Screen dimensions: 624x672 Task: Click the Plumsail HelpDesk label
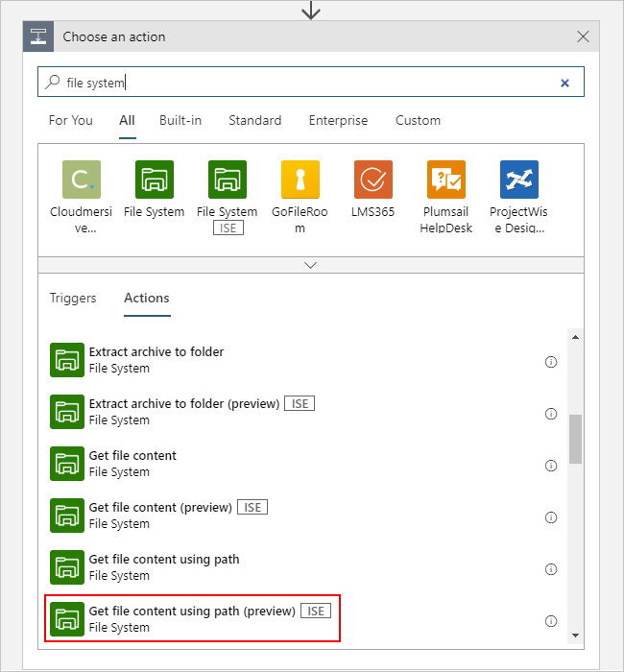pyautogui.click(x=446, y=220)
